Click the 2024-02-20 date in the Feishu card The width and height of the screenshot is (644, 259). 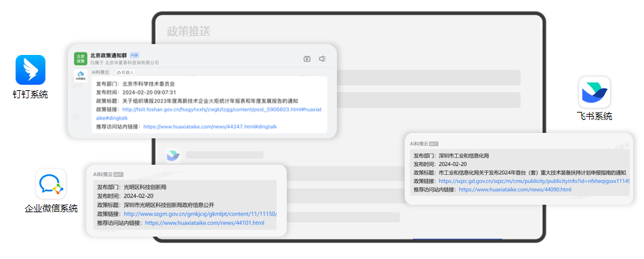[x=453, y=164]
